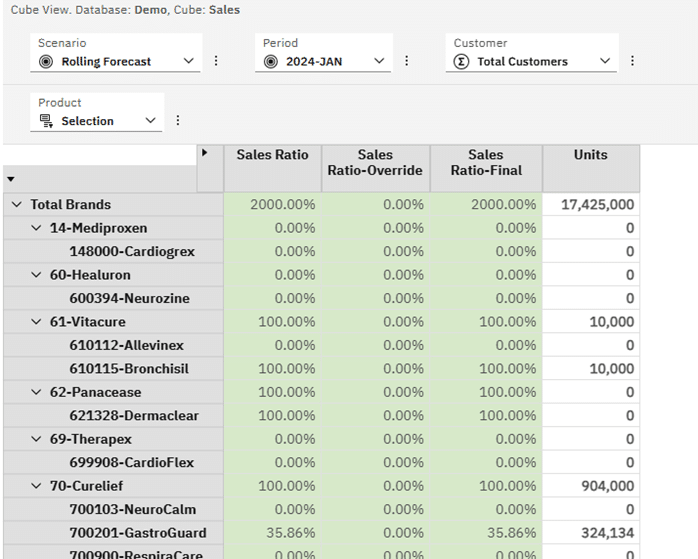Collapse the 60-Healuron group

click(36, 275)
